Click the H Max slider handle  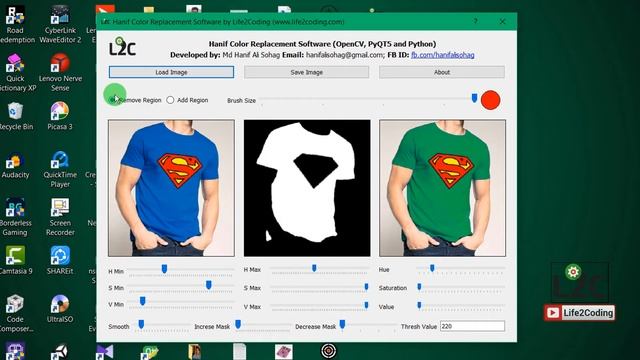[x=314, y=268]
